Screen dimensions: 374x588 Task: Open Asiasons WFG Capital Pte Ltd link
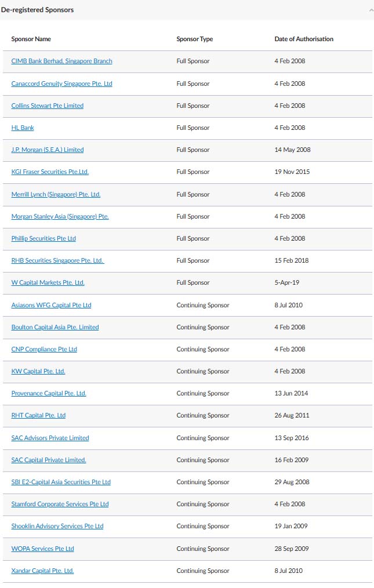click(51, 305)
